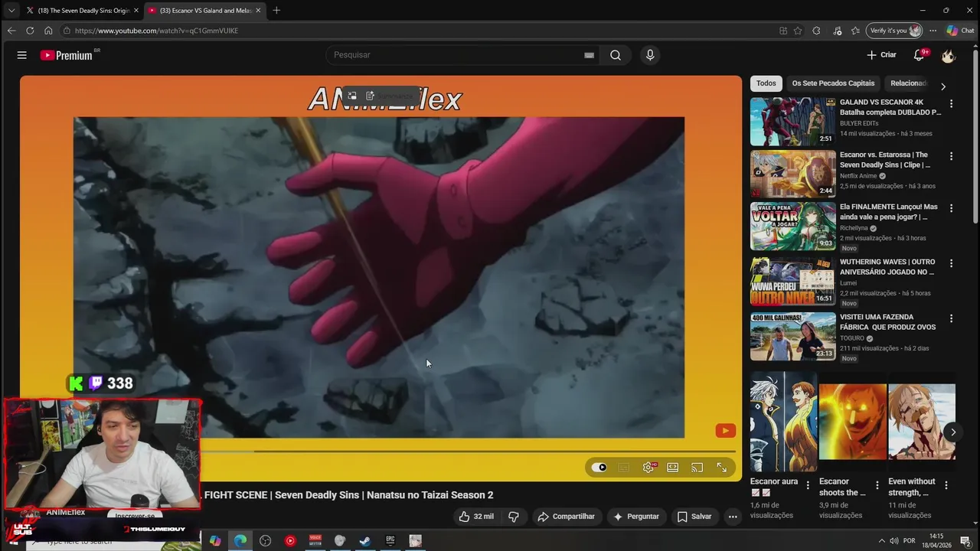Click the Criar button
Screen dimensions: 980x551
tap(881, 55)
